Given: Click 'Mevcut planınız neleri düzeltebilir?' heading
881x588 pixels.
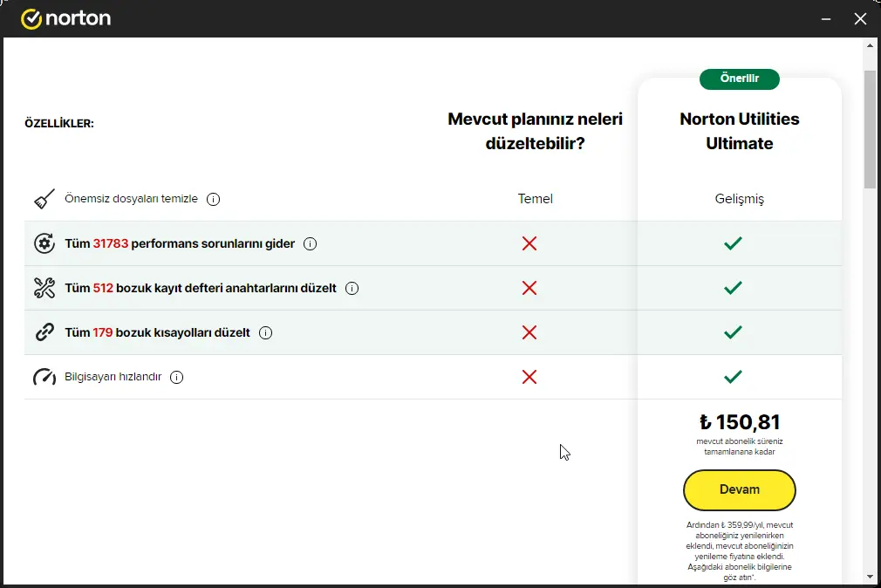Looking at the screenshot, I should [x=535, y=131].
